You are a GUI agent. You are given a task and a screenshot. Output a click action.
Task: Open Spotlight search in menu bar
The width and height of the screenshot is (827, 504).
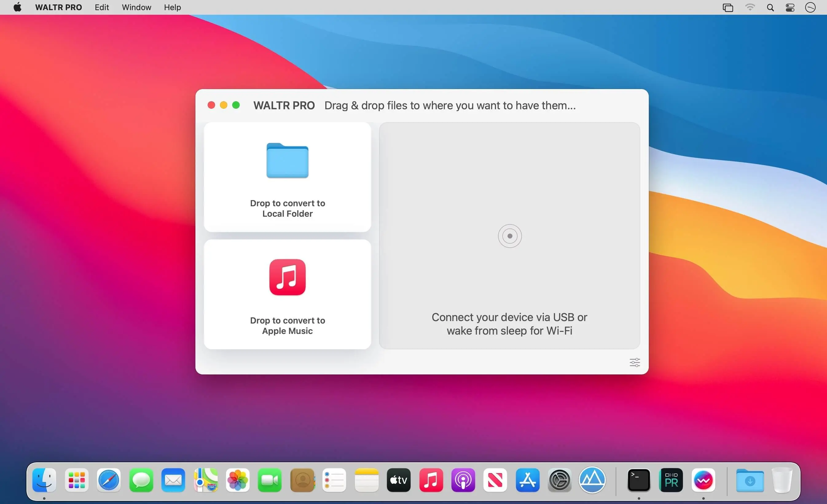pos(770,7)
